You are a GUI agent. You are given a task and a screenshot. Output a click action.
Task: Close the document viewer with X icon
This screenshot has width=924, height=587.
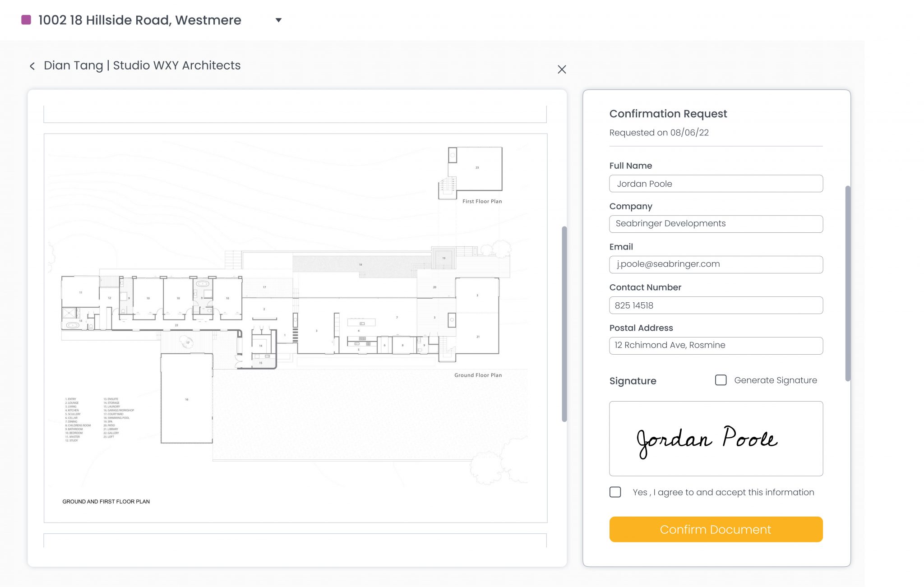(x=562, y=69)
